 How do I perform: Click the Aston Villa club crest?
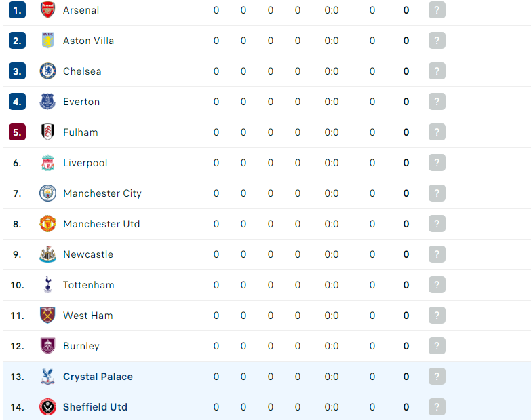[47, 40]
